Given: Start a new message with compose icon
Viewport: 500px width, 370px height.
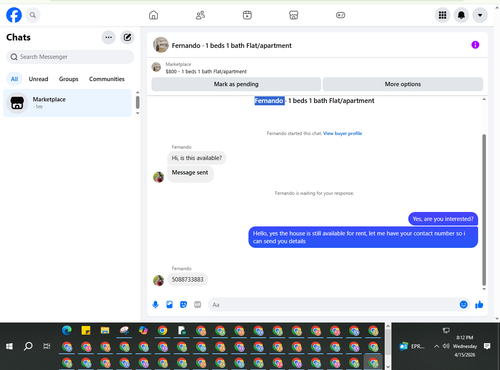Looking at the screenshot, I should 127,37.
